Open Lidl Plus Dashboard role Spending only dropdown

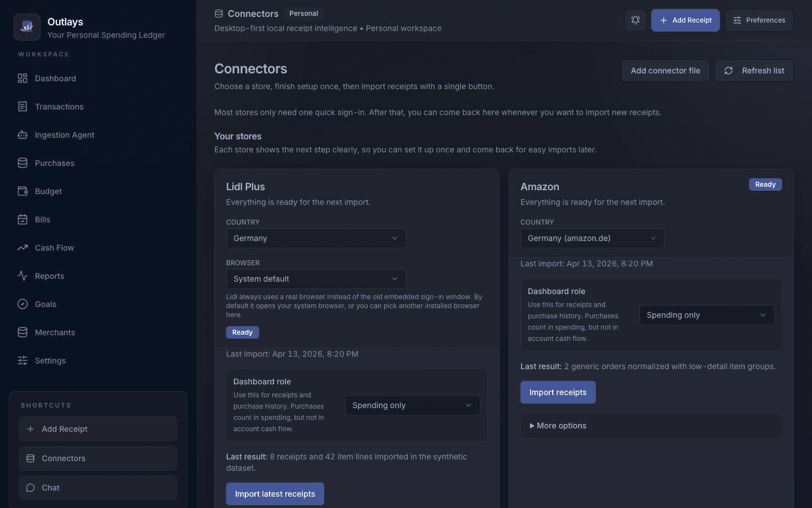tap(412, 405)
